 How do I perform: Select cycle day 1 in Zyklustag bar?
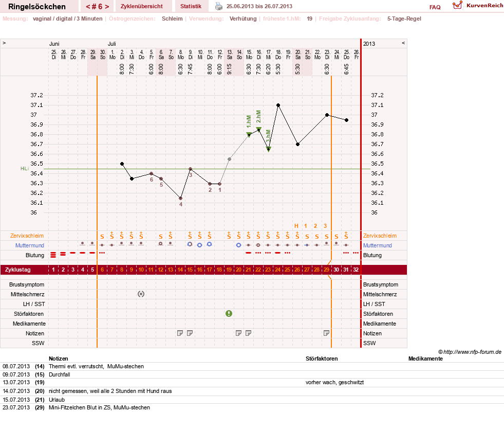pos(53,270)
